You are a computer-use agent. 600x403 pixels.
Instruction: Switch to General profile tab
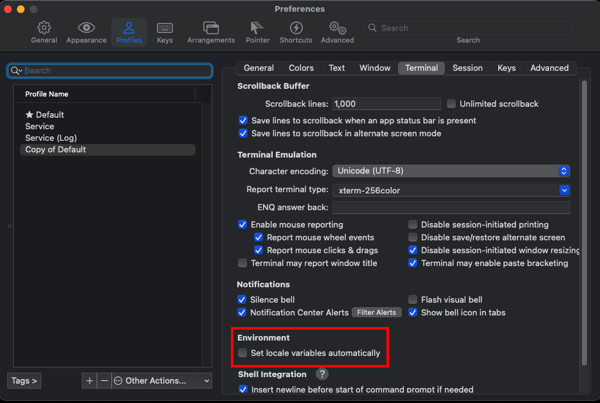coord(259,68)
